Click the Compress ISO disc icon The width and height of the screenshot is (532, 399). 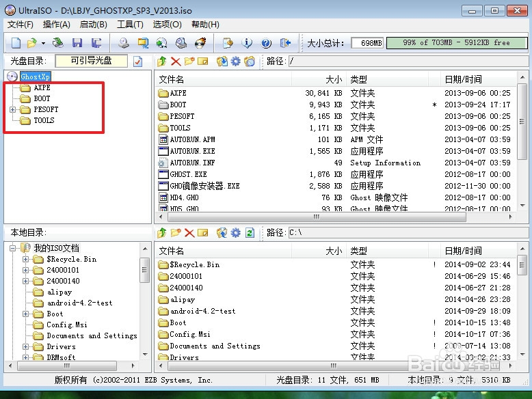(162, 43)
